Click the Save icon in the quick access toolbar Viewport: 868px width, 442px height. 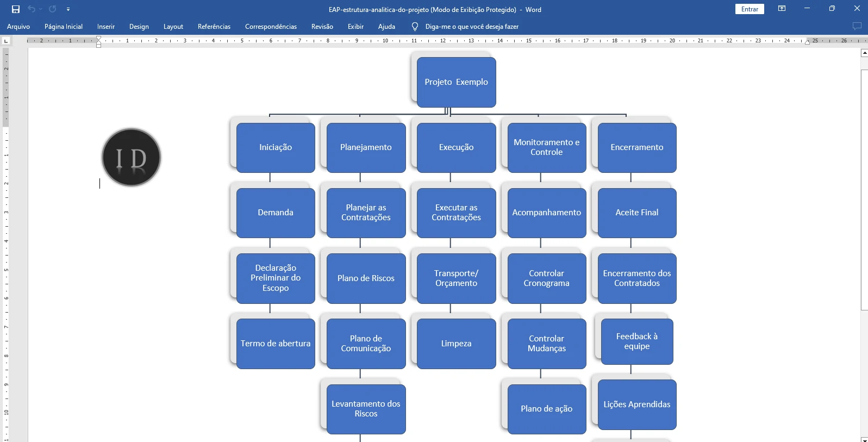[x=16, y=9]
